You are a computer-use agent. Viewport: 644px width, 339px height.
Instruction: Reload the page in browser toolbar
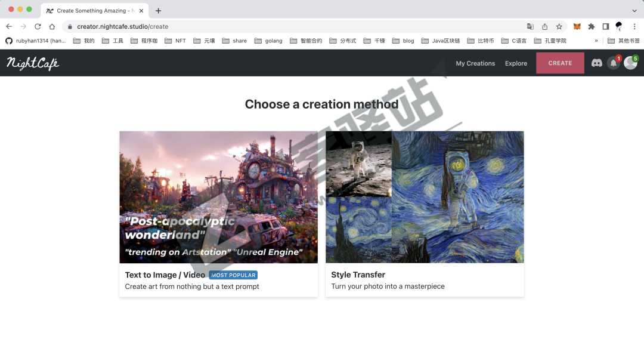pyautogui.click(x=38, y=26)
